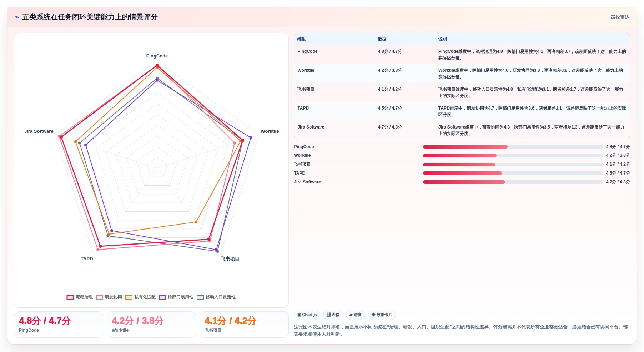Click Jira Software axis label on radar chart

click(39, 131)
